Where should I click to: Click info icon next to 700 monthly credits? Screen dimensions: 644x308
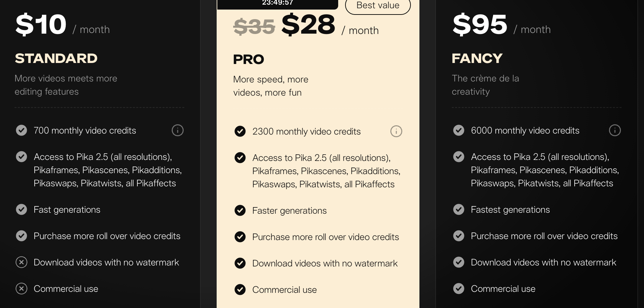[x=178, y=131]
